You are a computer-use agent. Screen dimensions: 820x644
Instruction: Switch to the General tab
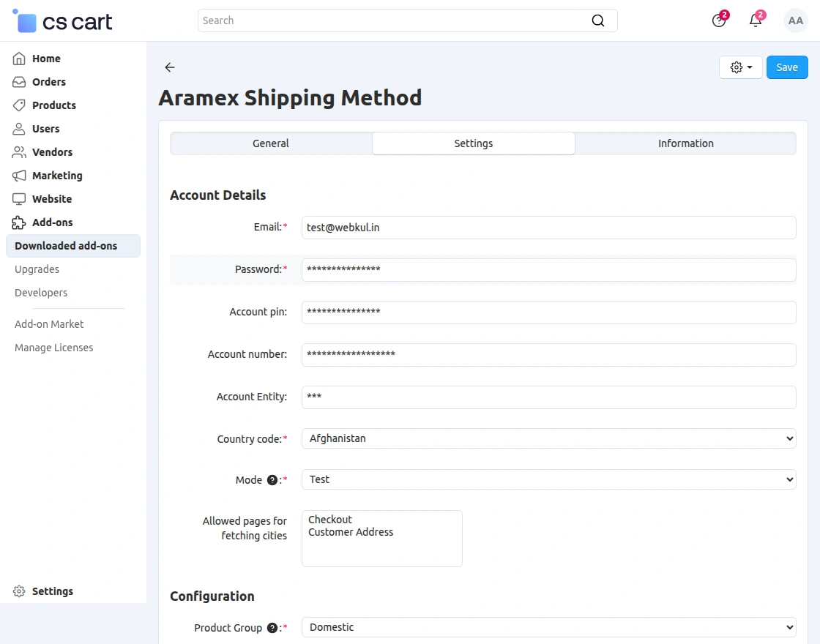coord(271,143)
